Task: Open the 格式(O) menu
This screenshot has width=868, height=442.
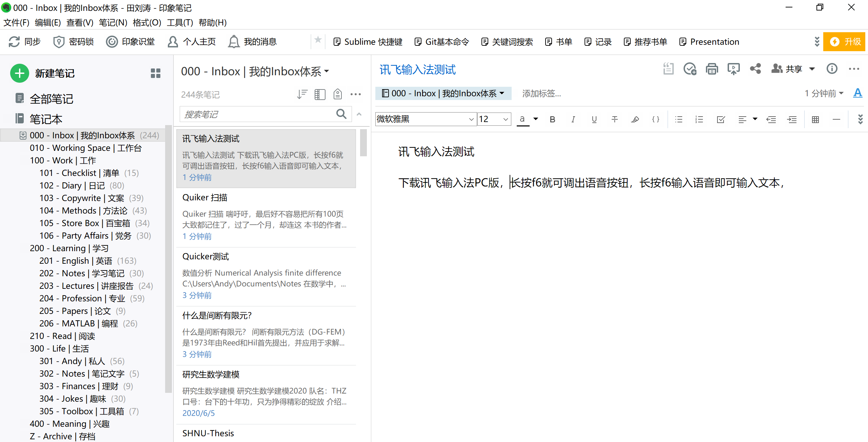Action: tap(147, 23)
